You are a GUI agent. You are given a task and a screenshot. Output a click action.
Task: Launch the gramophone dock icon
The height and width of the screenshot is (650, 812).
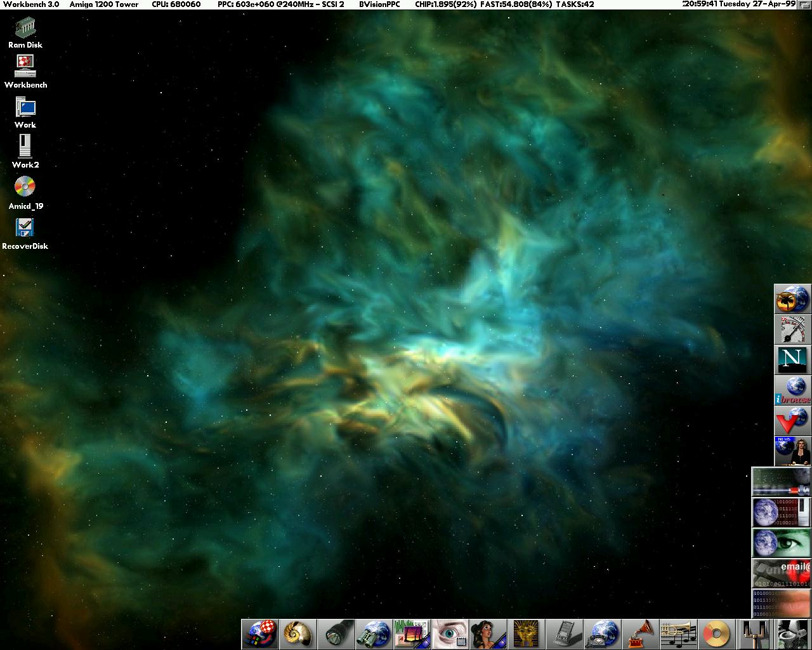point(640,634)
